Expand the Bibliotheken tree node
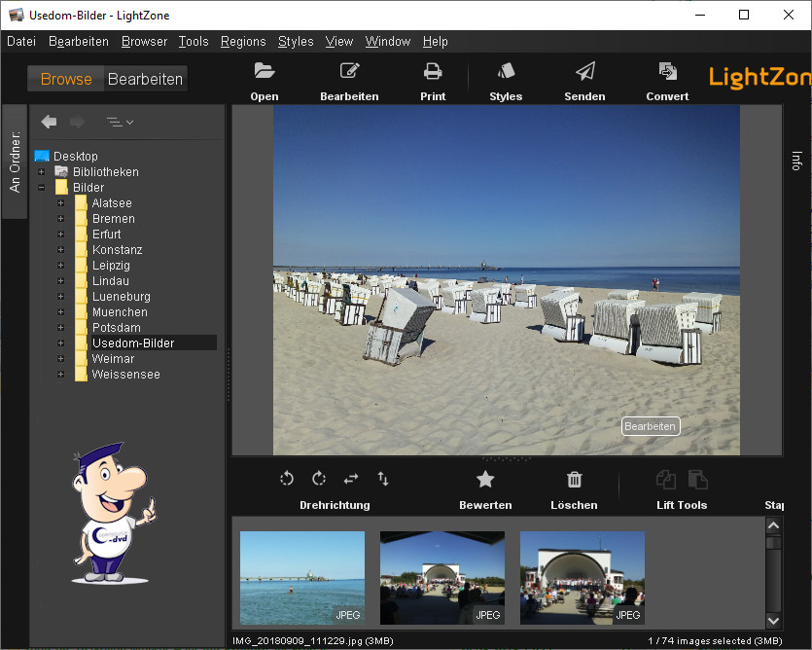 point(42,172)
